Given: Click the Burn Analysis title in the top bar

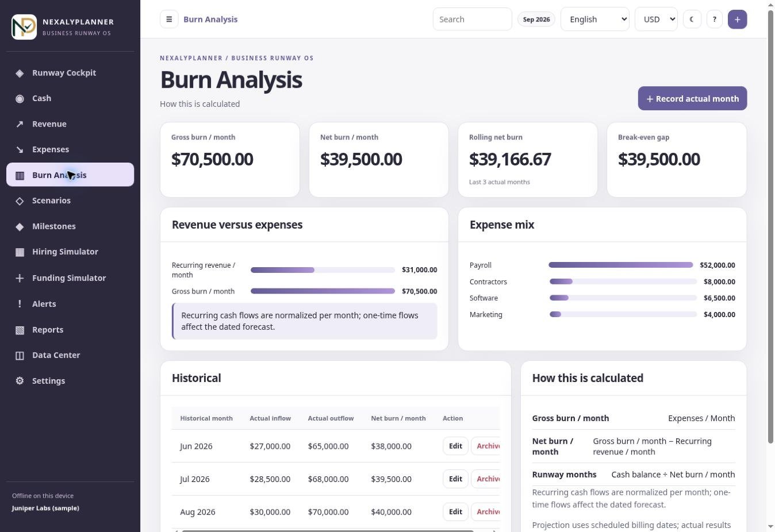Looking at the screenshot, I should pyautogui.click(x=210, y=19).
